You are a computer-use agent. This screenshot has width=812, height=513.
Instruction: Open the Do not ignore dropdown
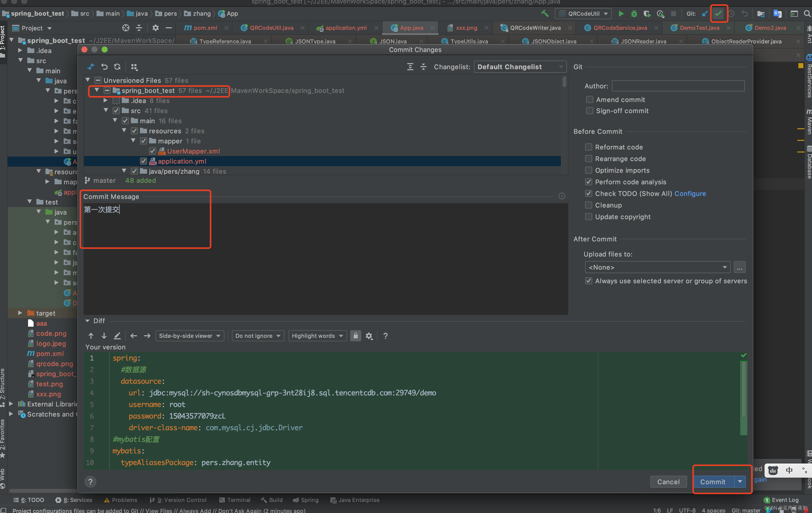[x=258, y=336]
